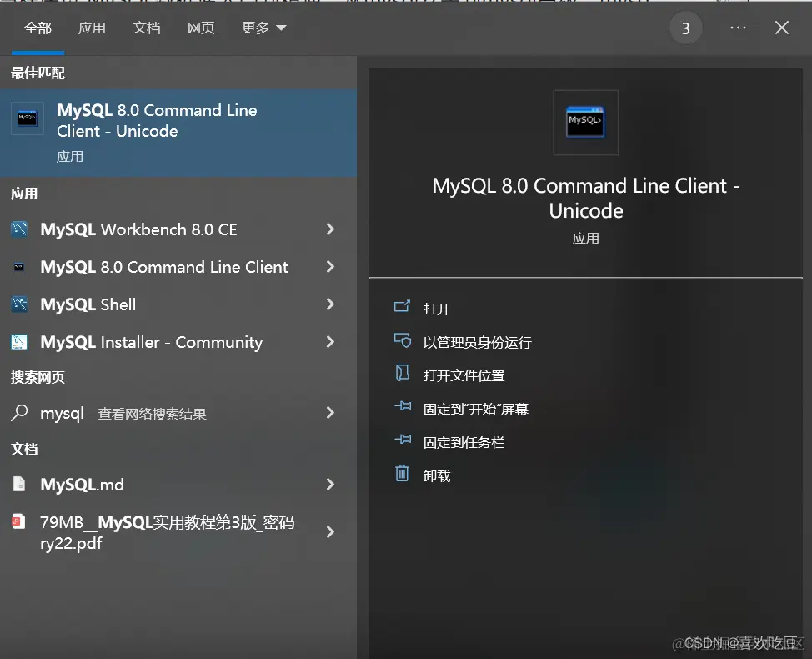Close the search panel with the X

(782, 28)
